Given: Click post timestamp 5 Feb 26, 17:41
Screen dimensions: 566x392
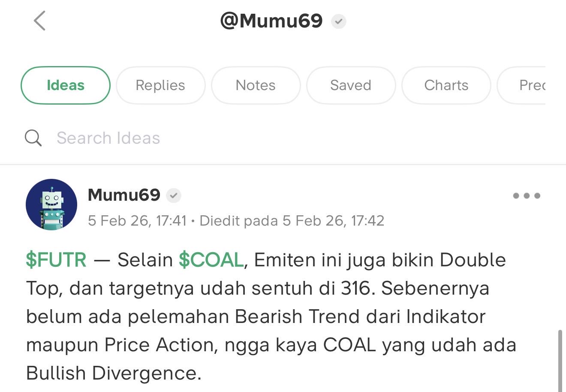Looking at the screenshot, I should tap(137, 221).
